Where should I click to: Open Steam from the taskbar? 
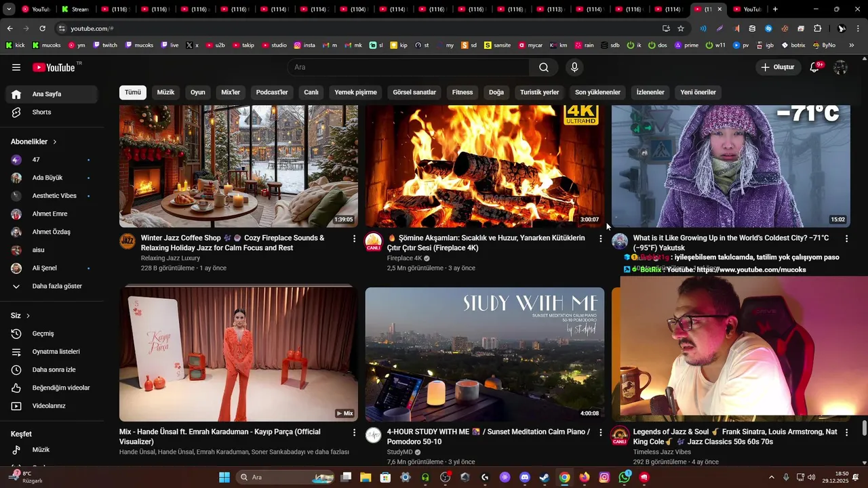[545, 477]
